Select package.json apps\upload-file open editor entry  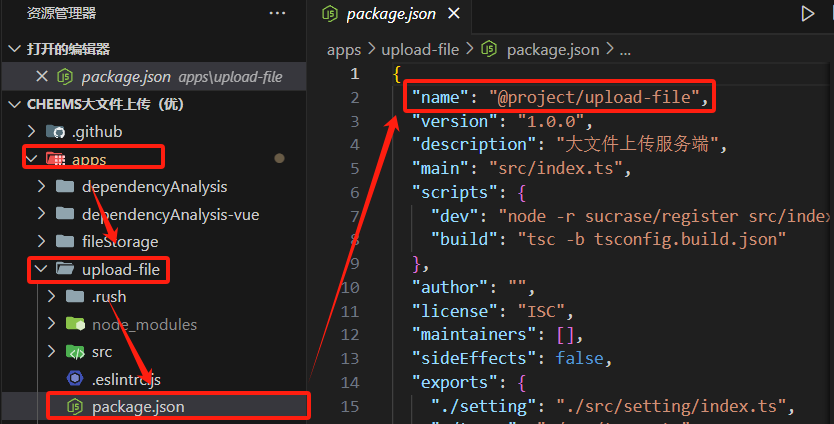(154, 77)
